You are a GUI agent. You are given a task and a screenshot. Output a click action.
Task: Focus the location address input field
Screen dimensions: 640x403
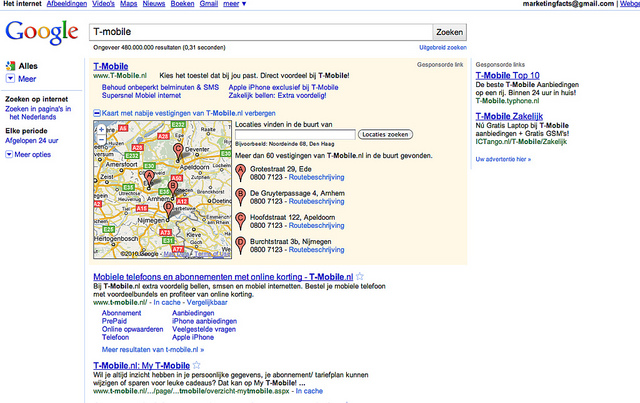coord(295,134)
